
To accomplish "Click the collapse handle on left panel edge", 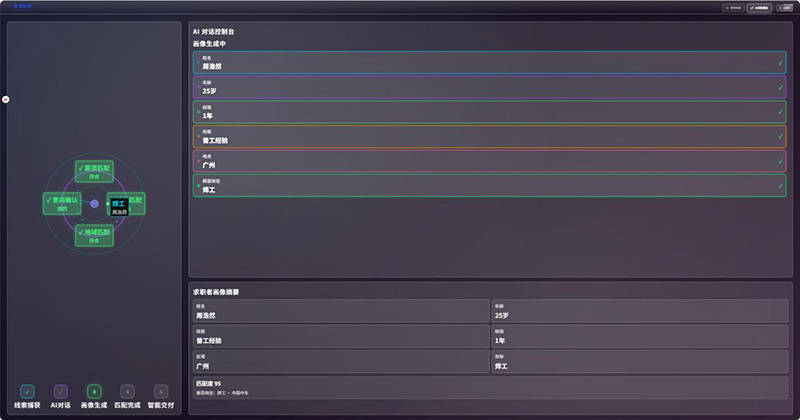I will tap(6, 99).
